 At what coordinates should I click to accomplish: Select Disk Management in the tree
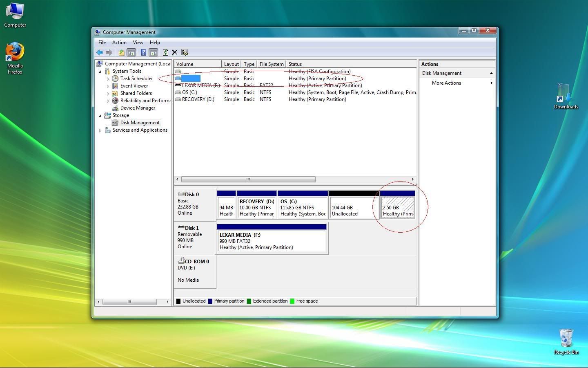(x=140, y=122)
